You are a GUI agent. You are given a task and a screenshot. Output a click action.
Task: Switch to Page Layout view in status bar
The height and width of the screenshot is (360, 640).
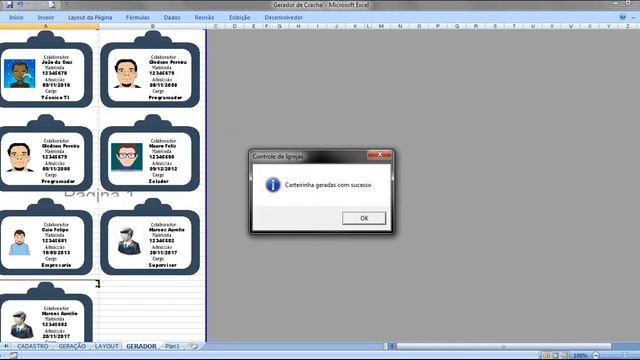click(x=555, y=356)
